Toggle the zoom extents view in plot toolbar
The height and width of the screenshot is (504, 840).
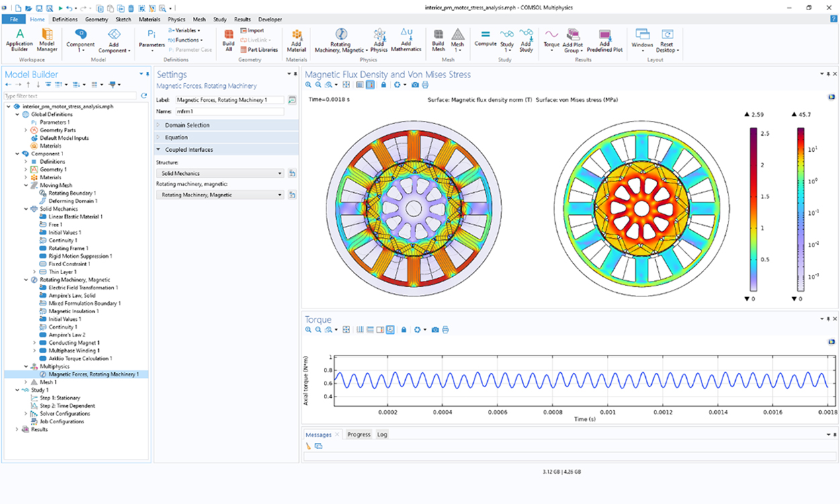tap(346, 85)
